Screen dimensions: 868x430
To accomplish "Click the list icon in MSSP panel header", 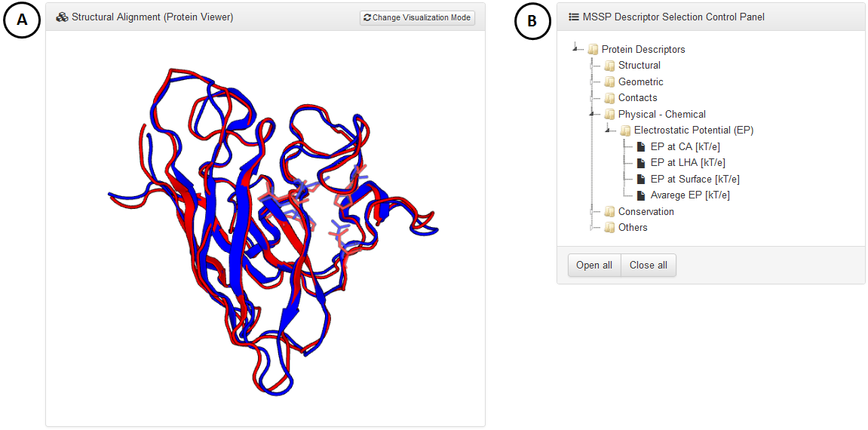I will pyautogui.click(x=574, y=17).
